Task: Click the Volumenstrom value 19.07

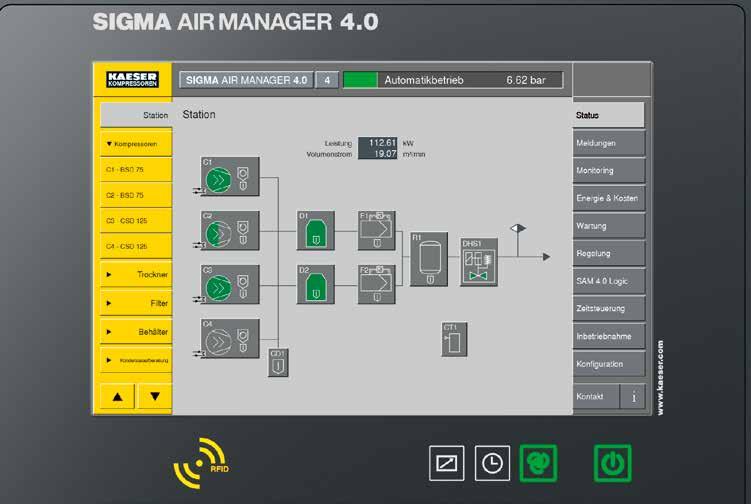Action: [378, 154]
